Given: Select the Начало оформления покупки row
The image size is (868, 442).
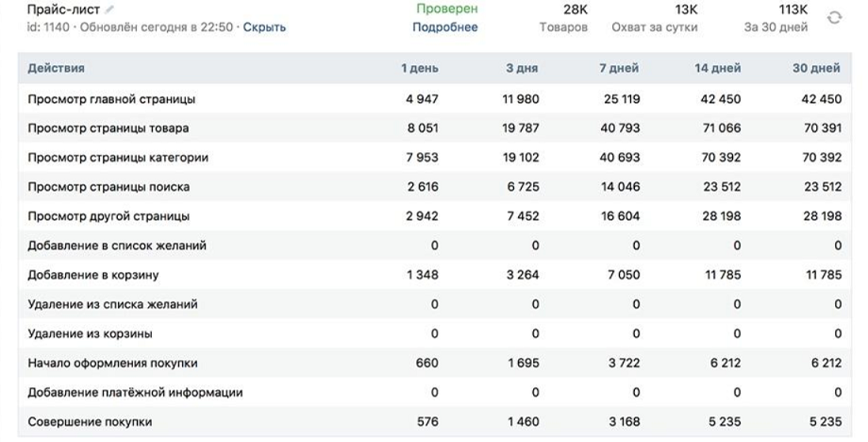Looking at the screenshot, I should click(435, 363).
